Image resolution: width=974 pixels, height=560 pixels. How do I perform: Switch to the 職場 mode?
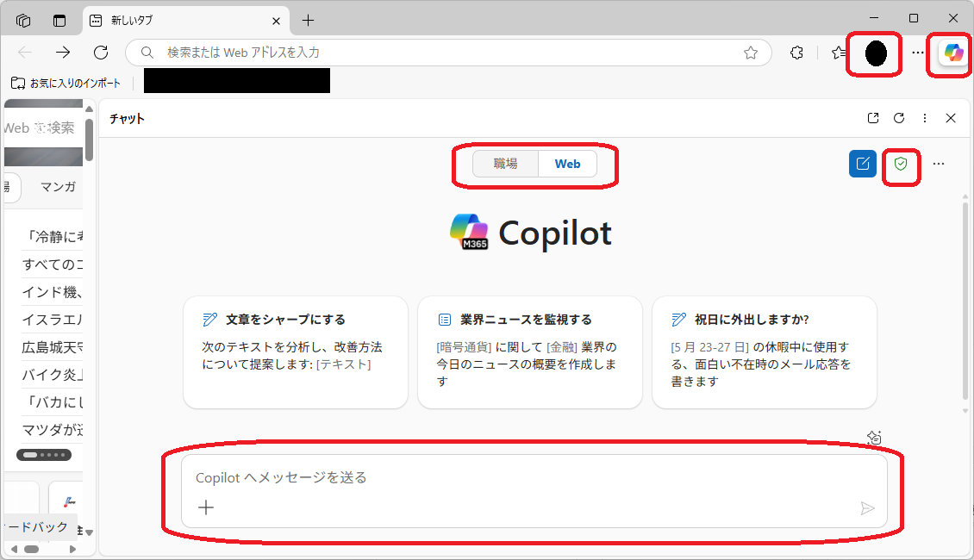point(506,164)
